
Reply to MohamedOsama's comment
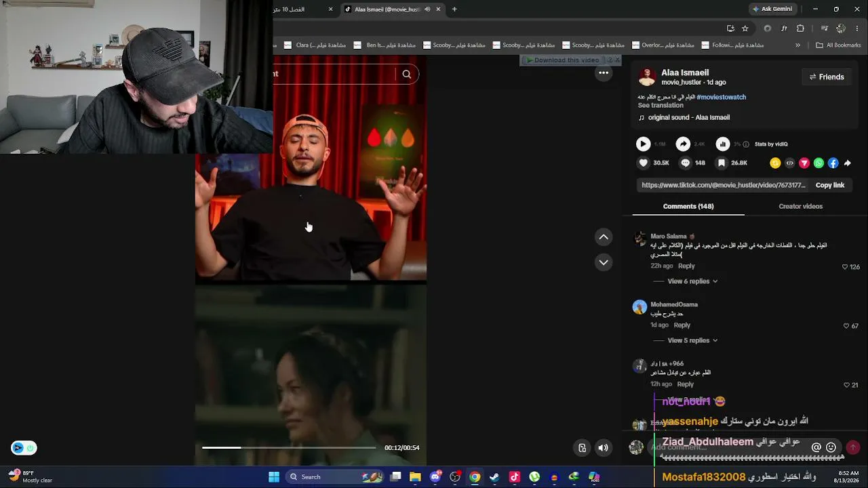pos(682,325)
